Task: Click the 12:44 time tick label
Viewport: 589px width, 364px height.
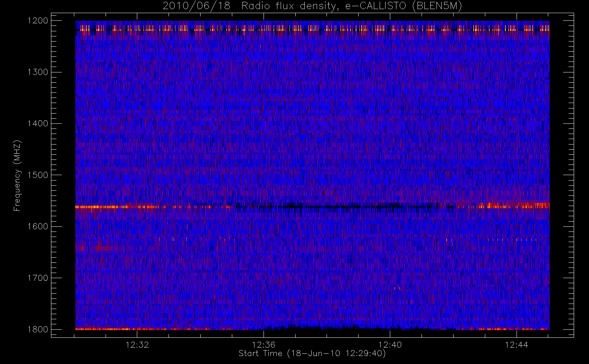Action: coord(516,345)
